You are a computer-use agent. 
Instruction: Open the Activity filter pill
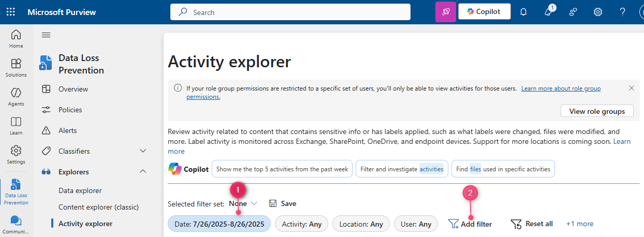pyautogui.click(x=301, y=224)
